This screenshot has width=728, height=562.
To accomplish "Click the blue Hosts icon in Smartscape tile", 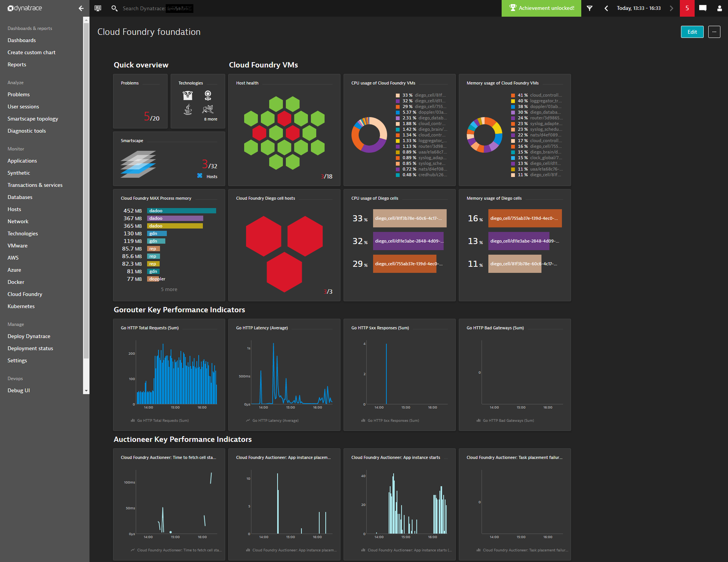I will point(200,175).
